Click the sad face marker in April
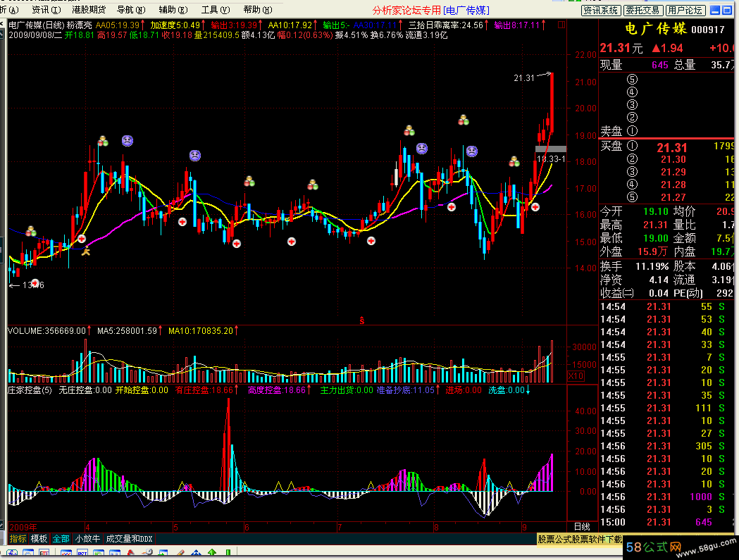This screenshot has height=560, width=739. coord(128,140)
